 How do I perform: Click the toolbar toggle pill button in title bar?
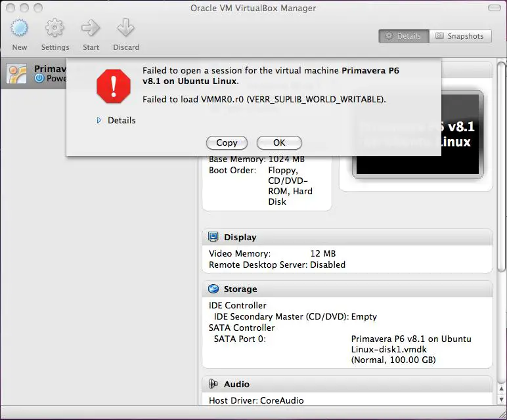494,8
